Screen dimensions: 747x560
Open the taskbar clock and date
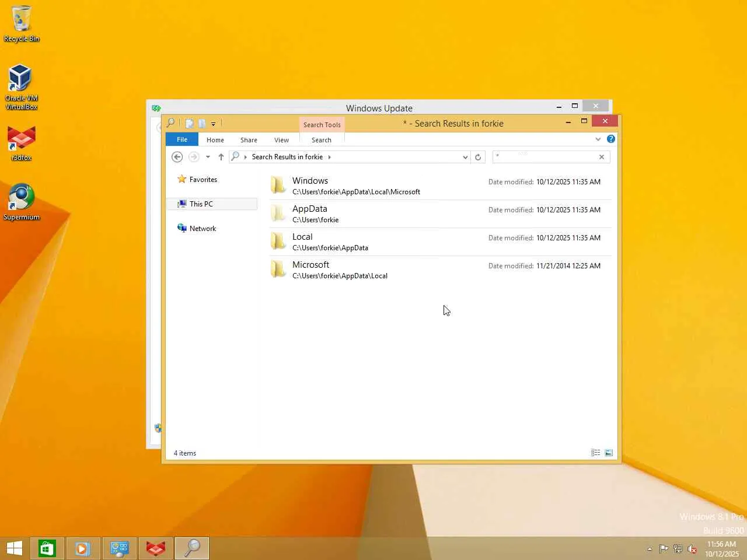click(722, 549)
